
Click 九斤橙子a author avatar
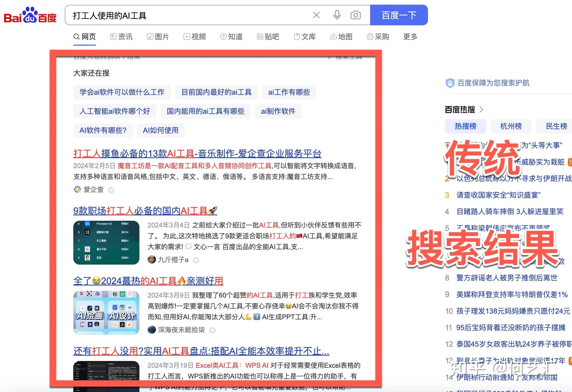(x=152, y=260)
